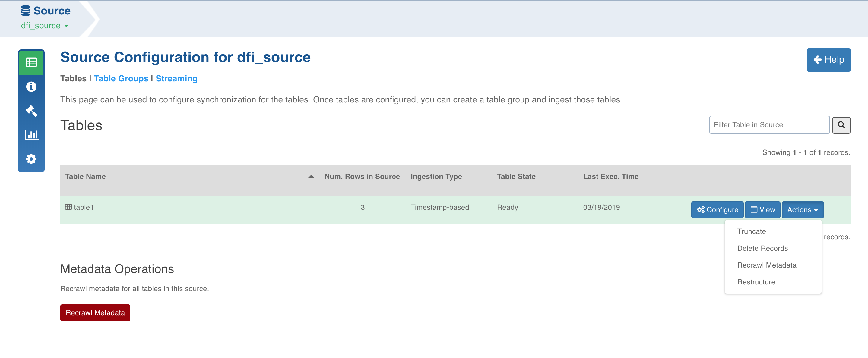Open the gavel build sidebar icon
This screenshot has width=868, height=358.
(x=31, y=111)
